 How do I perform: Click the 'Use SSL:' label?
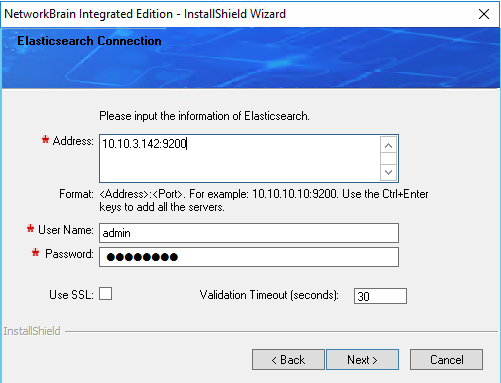point(71,295)
